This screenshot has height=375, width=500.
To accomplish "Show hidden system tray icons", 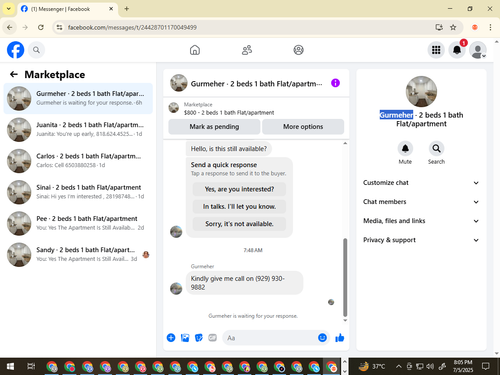I will point(398,367).
